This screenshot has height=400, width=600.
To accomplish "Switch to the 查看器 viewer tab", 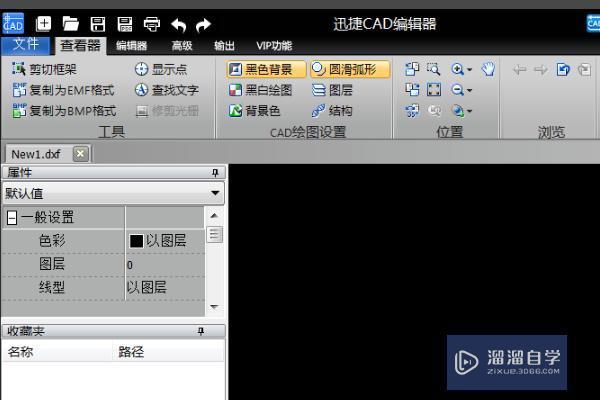I will click(x=80, y=46).
